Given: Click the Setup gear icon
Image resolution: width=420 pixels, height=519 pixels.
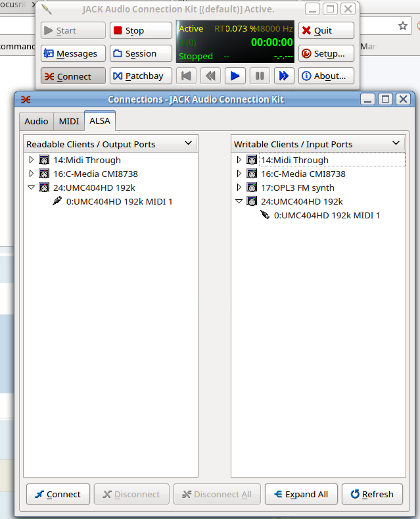Looking at the screenshot, I should [306, 53].
